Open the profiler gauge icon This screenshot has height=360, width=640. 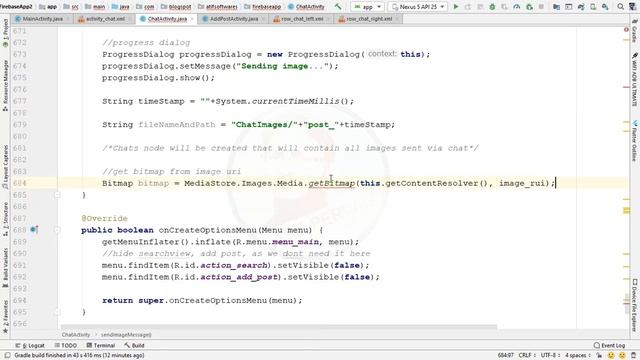tap(517, 7)
